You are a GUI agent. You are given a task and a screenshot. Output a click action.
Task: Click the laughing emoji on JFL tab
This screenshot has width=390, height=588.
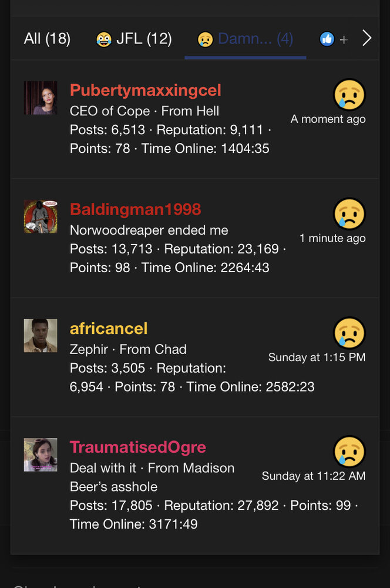click(104, 39)
